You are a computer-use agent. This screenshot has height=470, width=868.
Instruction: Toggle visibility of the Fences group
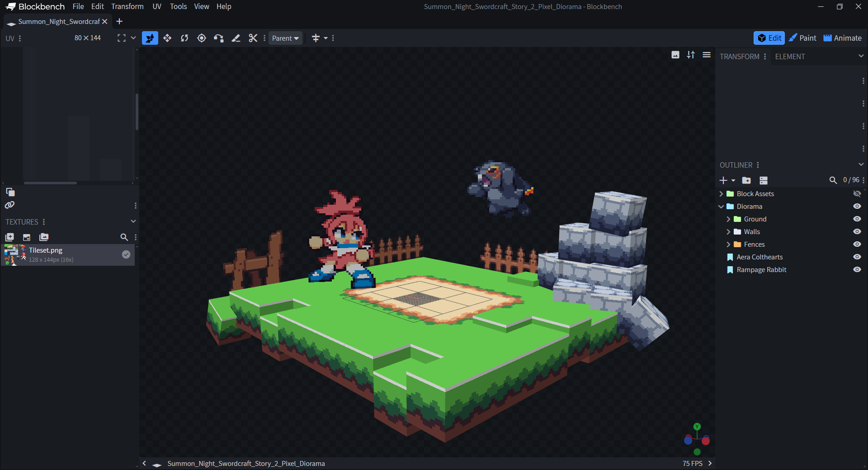coord(857,244)
